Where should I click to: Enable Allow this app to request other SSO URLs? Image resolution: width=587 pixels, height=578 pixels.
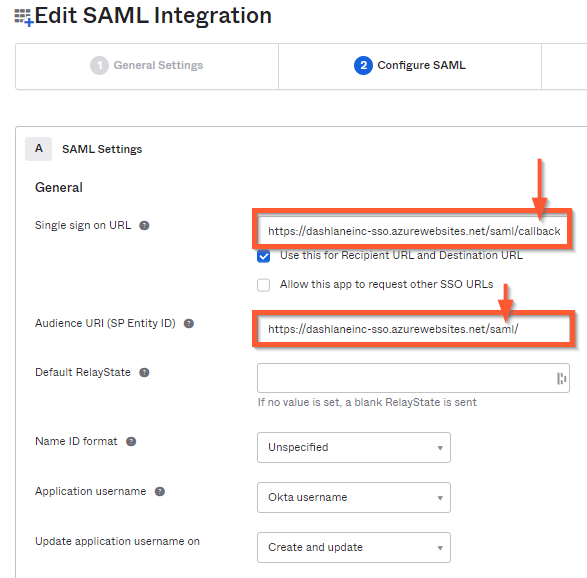click(264, 285)
